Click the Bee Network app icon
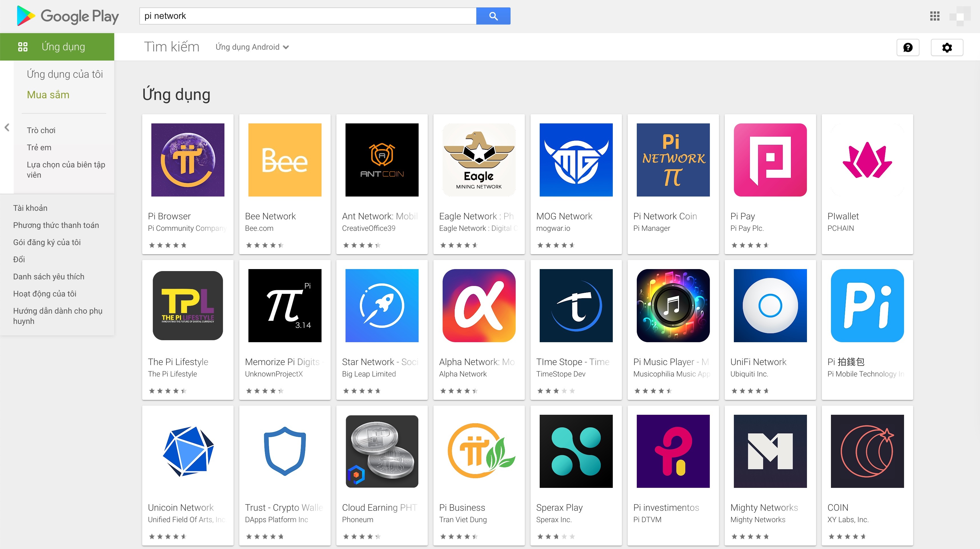980x549 pixels. point(285,159)
